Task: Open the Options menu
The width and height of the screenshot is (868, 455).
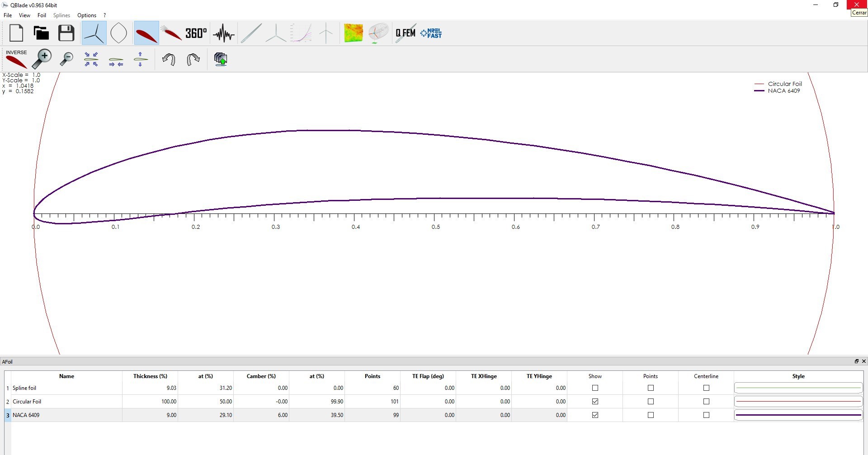Action: tap(87, 15)
